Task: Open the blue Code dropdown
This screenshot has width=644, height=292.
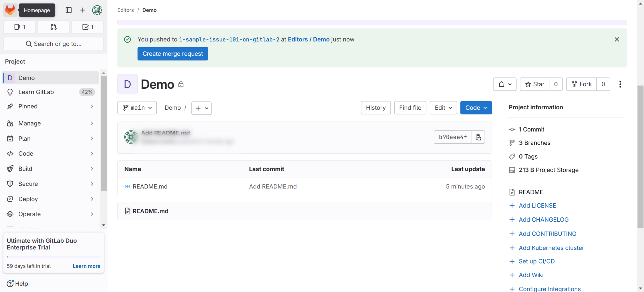Action: (x=476, y=108)
